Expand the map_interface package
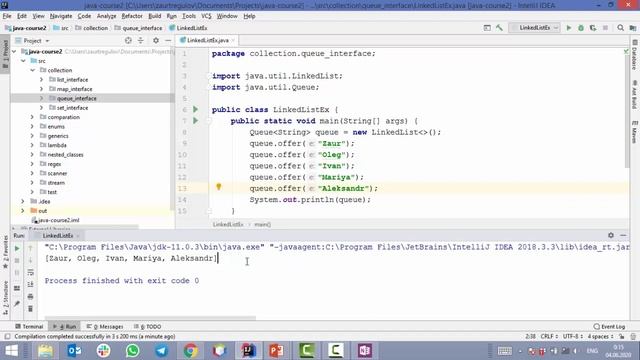The height and width of the screenshot is (360, 640). point(41,89)
